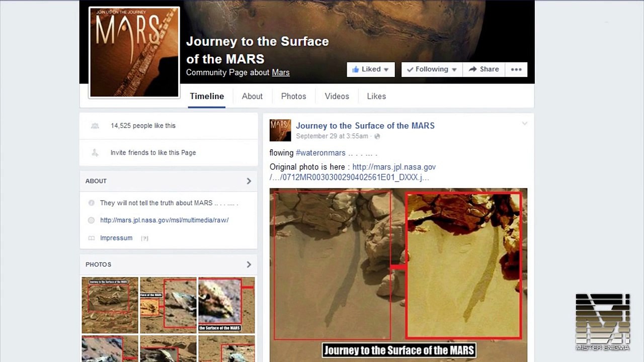Open the middle photo thumbnail, top row

coord(168,305)
